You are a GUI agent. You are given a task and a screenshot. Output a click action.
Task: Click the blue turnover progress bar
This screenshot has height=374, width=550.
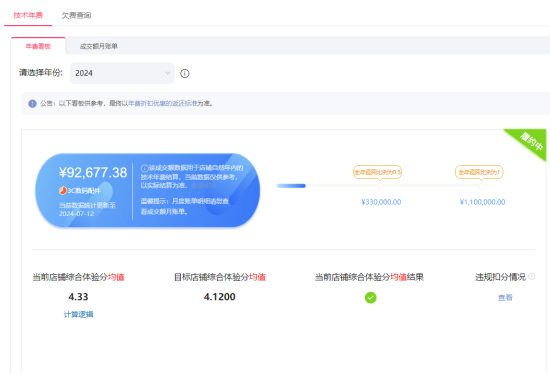pyautogui.click(x=291, y=186)
